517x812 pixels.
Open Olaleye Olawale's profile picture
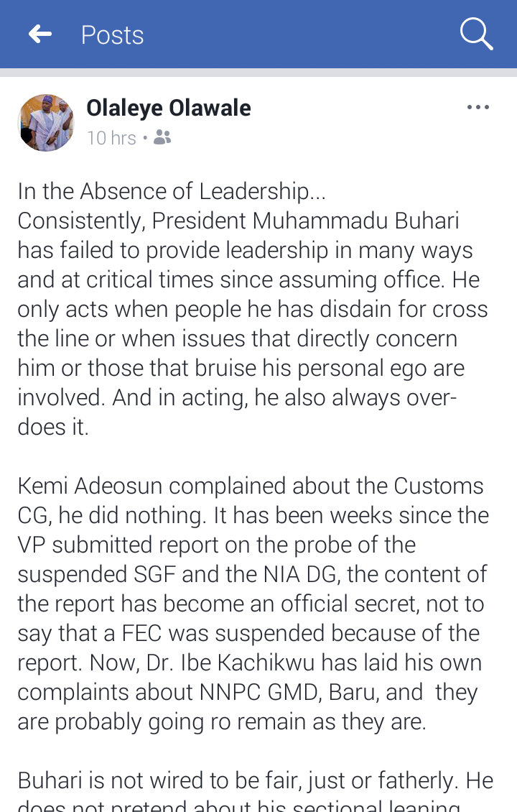click(x=46, y=123)
